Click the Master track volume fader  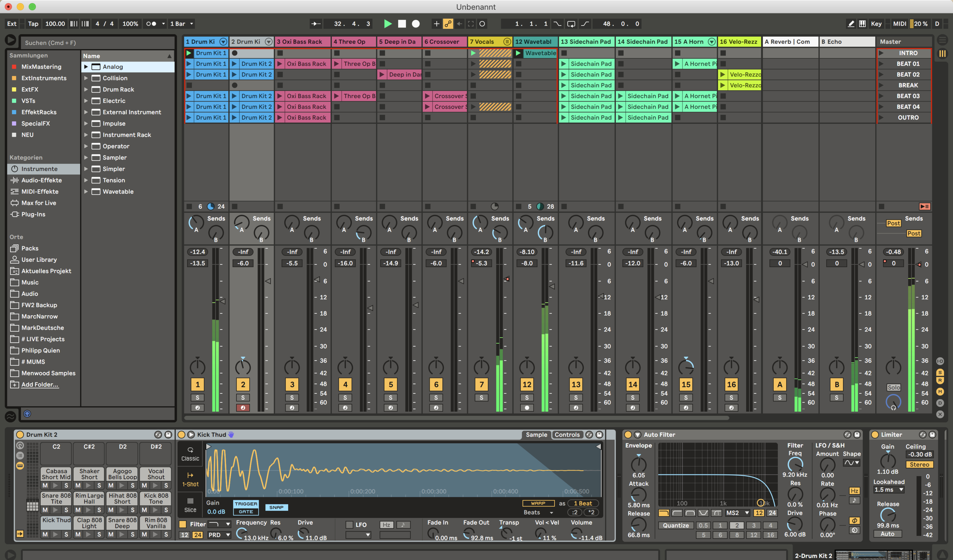pyautogui.click(x=919, y=265)
